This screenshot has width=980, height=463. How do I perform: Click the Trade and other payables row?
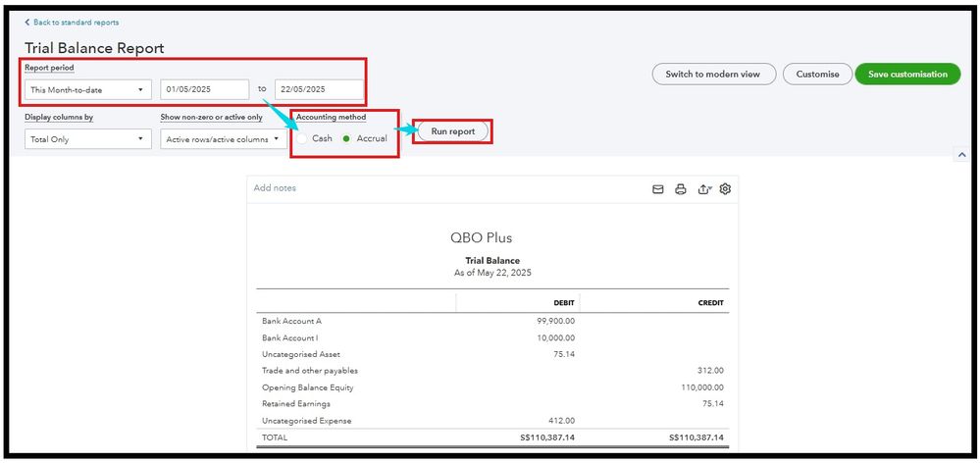[x=492, y=371]
